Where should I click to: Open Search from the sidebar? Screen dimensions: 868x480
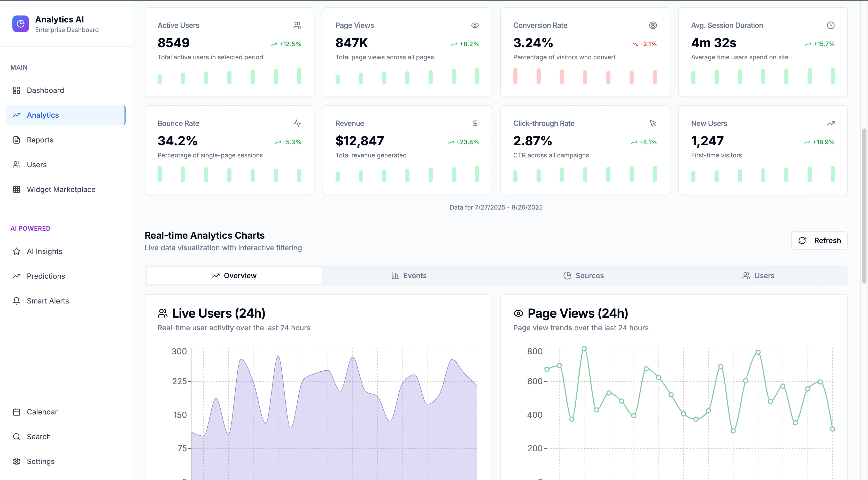click(66, 437)
